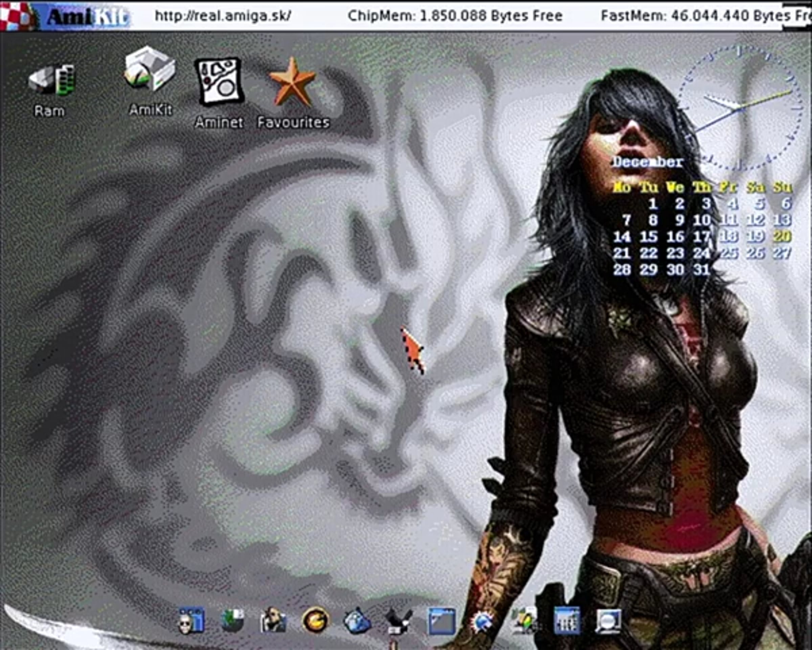The width and height of the screenshot is (812, 650).
Task: Launch the dock icon with bald sunglasses man
Action: [191, 621]
